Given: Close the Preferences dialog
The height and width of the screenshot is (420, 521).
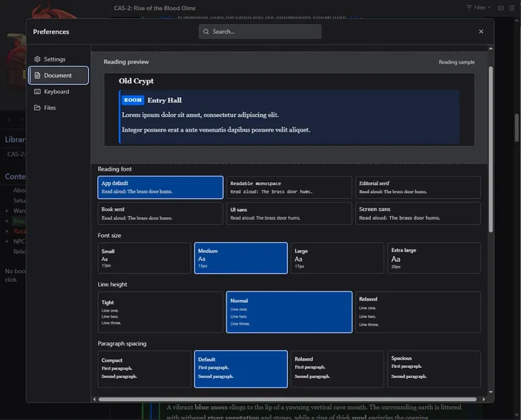Looking at the screenshot, I should [480, 32].
